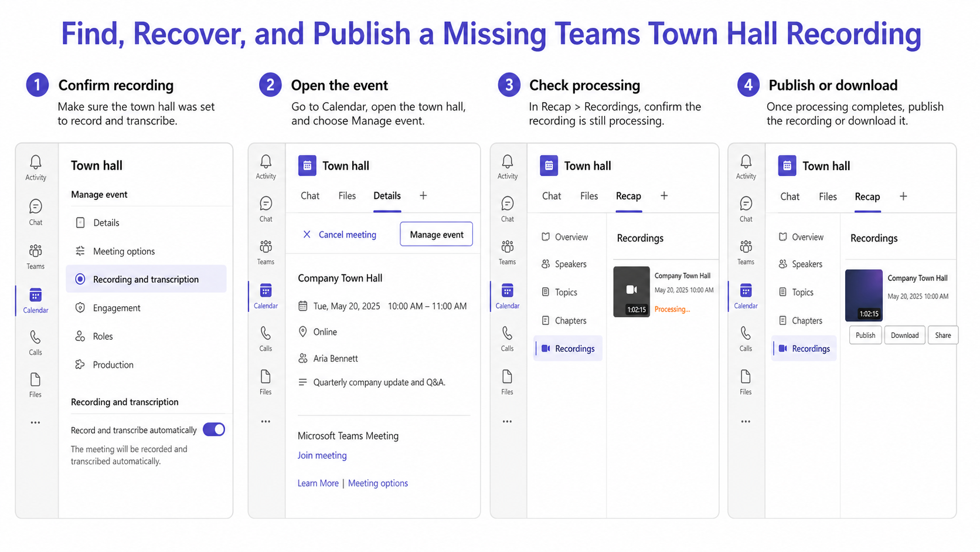Viewport: 980px width, 552px height.
Task: Switch to Files tab in step 2 panel
Action: pyautogui.click(x=347, y=196)
